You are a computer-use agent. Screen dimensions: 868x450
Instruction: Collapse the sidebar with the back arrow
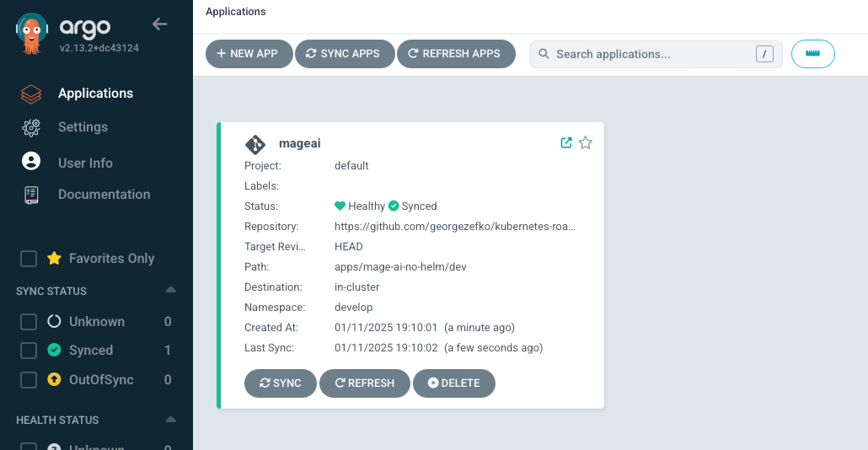click(159, 24)
